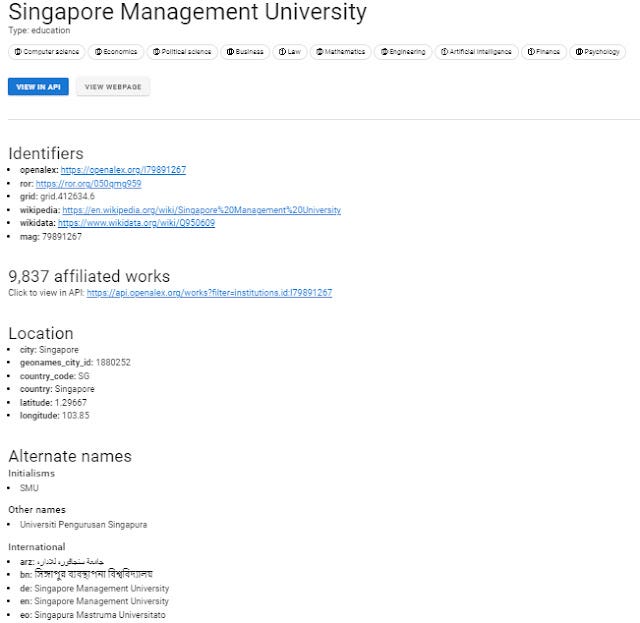Click the 9,837 affiliated works heading
640x623 pixels.
tap(89, 276)
